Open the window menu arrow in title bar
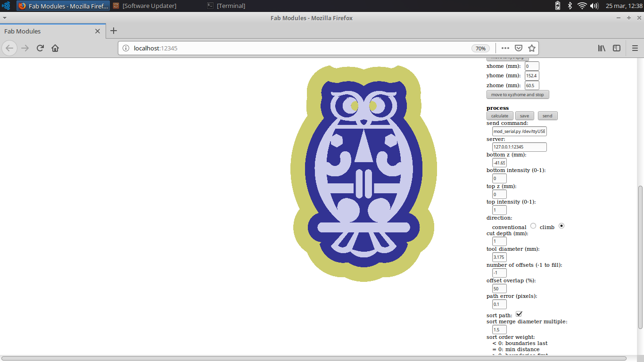Image resolution: width=644 pixels, height=362 pixels. pyautogui.click(x=4, y=18)
